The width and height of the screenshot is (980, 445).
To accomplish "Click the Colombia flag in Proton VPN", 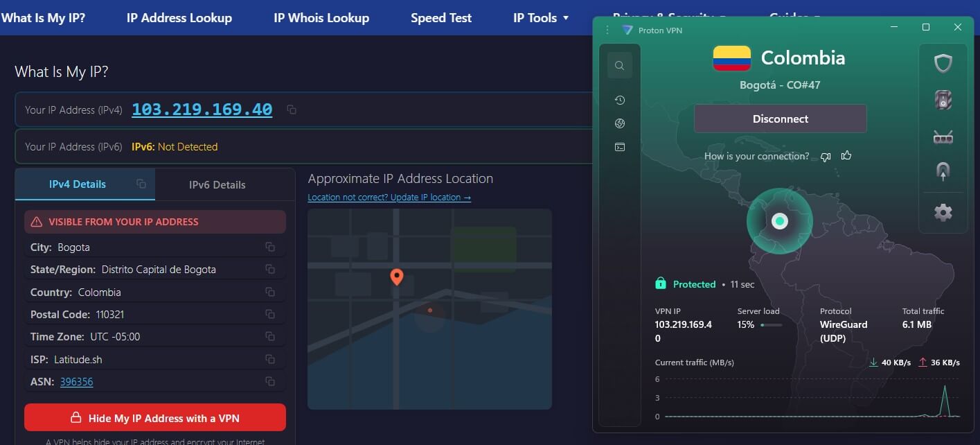I will coord(731,58).
